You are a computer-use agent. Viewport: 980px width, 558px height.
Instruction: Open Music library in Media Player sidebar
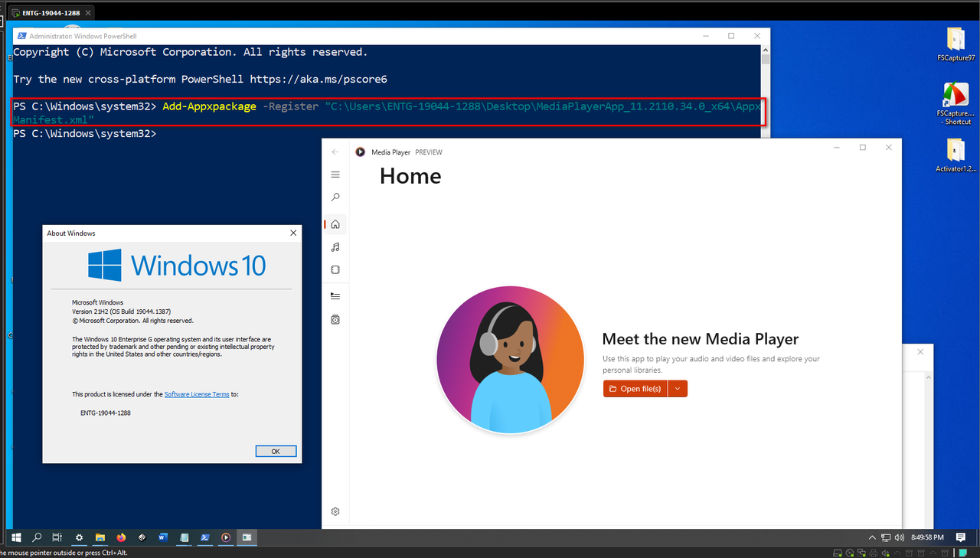pyautogui.click(x=335, y=247)
